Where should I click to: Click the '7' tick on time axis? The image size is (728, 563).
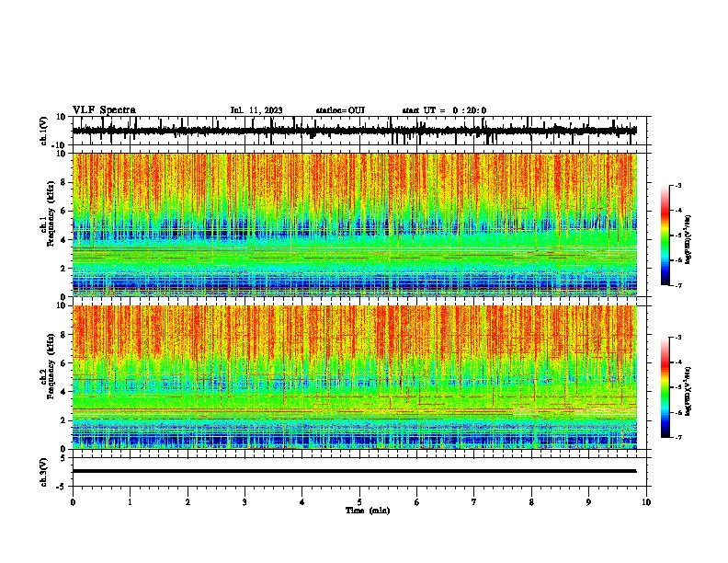tap(474, 502)
